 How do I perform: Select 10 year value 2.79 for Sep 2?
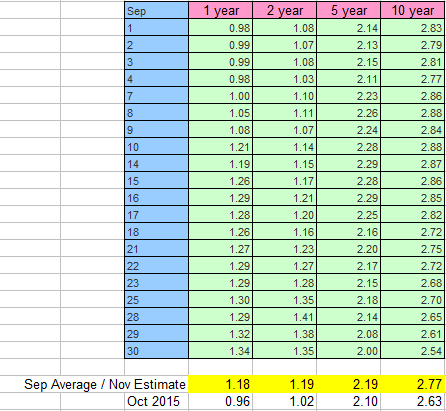[x=413, y=44]
